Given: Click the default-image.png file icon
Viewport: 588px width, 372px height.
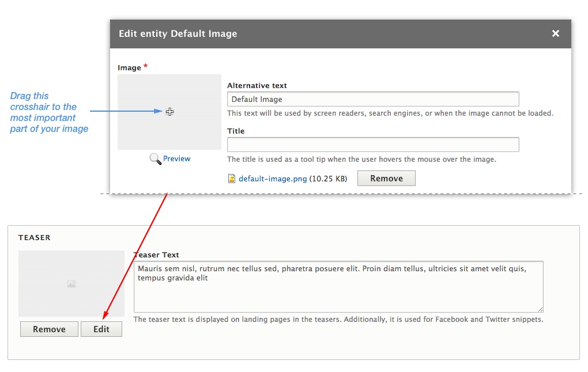Looking at the screenshot, I should [x=232, y=179].
